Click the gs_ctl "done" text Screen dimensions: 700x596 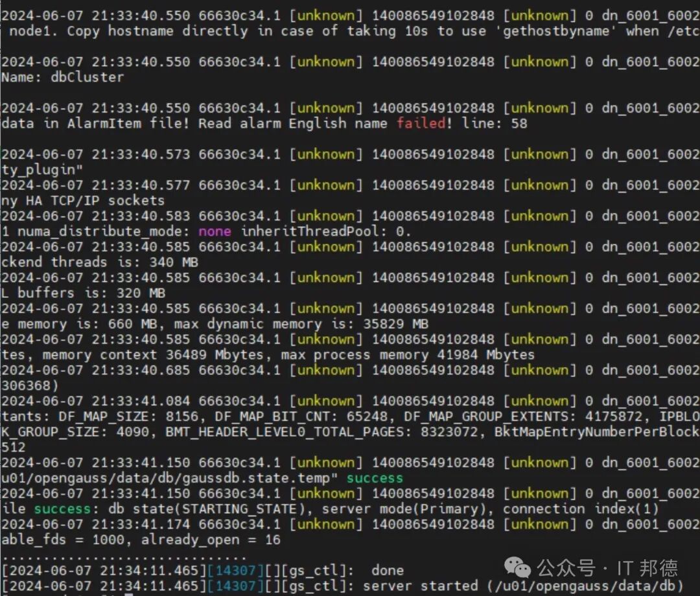(x=388, y=570)
